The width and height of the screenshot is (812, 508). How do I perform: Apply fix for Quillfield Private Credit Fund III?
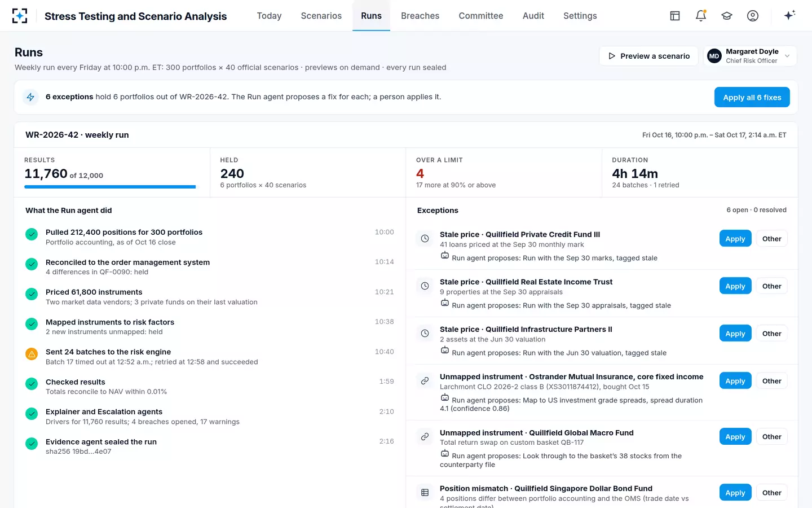pyautogui.click(x=735, y=239)
